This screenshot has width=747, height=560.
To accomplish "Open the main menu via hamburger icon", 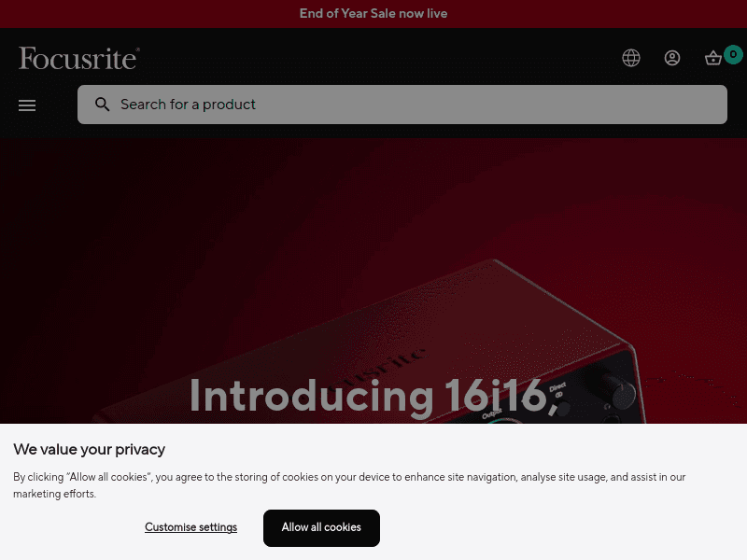I will (x=27, y=105).
